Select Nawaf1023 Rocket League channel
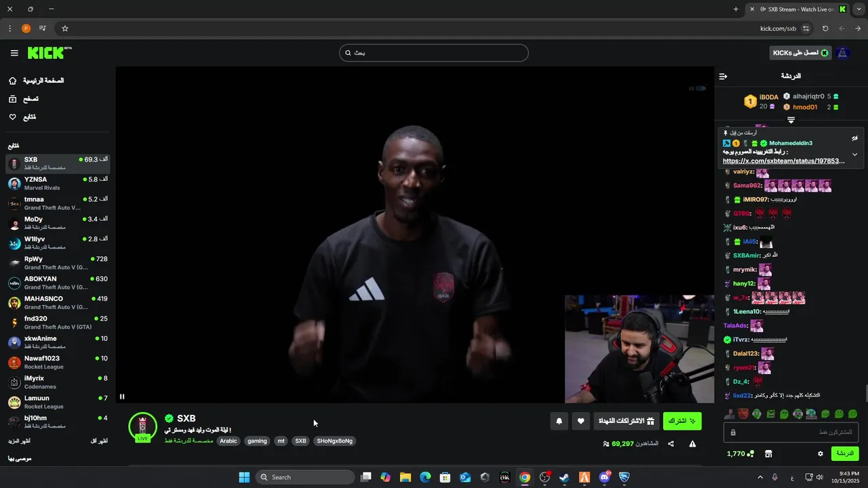Screen dimensions: 868x488 click(58, 362)
